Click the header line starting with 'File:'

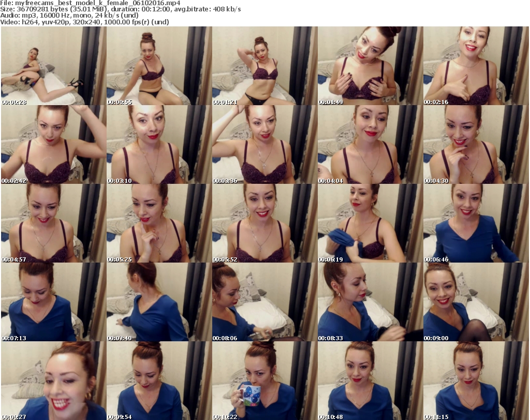click(90, 3)
